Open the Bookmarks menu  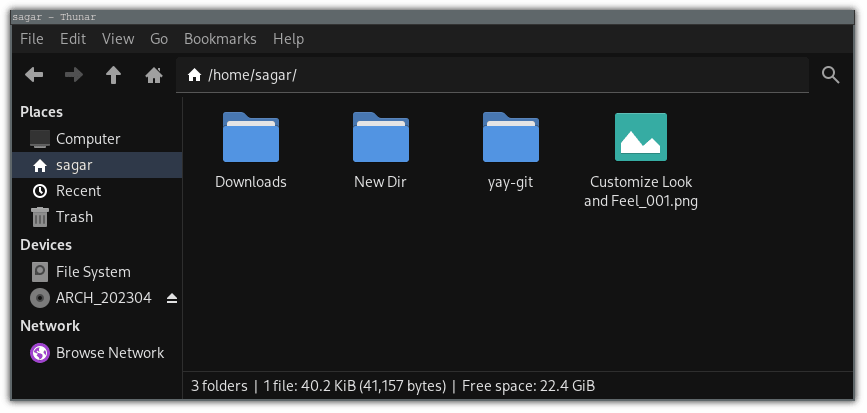pyautogui.click(x=220, y=39)
